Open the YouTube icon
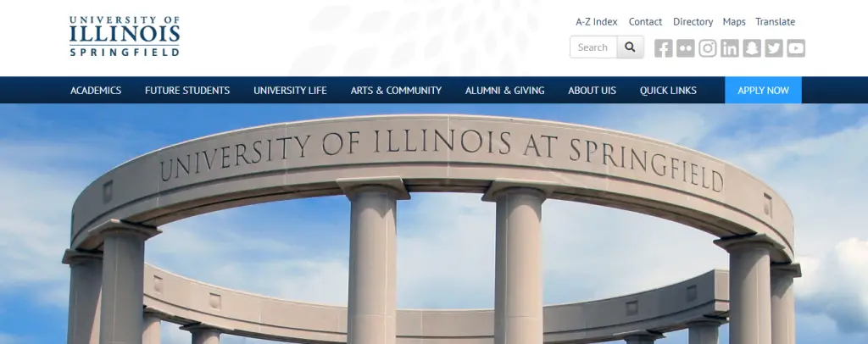This screenshot has width=868, height=344. coord(796,48)
